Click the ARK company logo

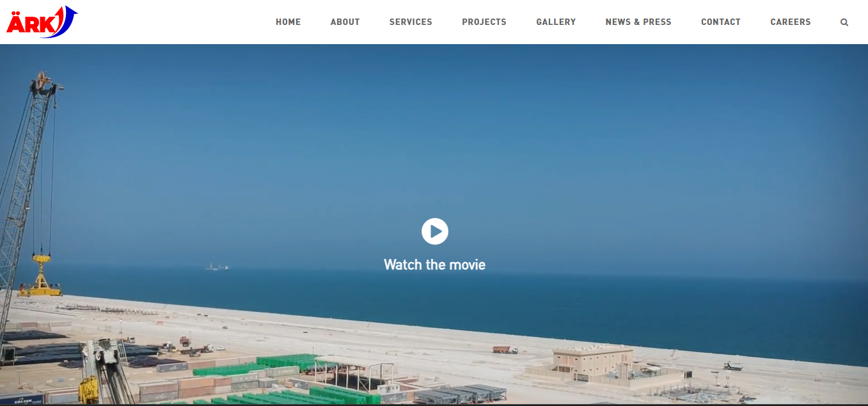[42, 22]
